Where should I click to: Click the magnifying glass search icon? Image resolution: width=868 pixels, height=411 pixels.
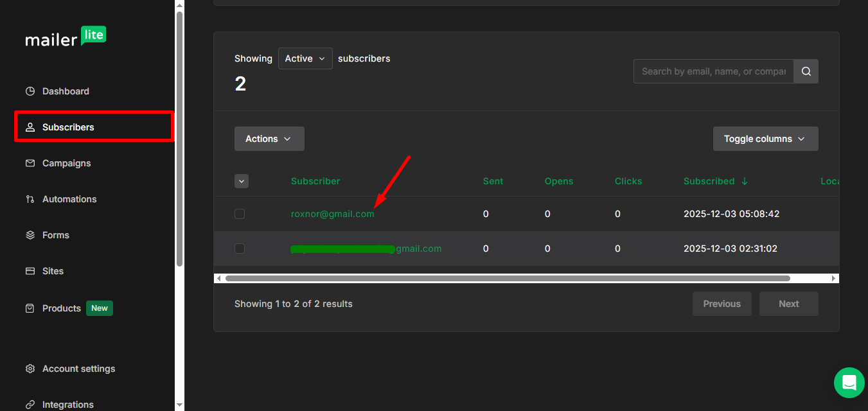tap(806, 71)
